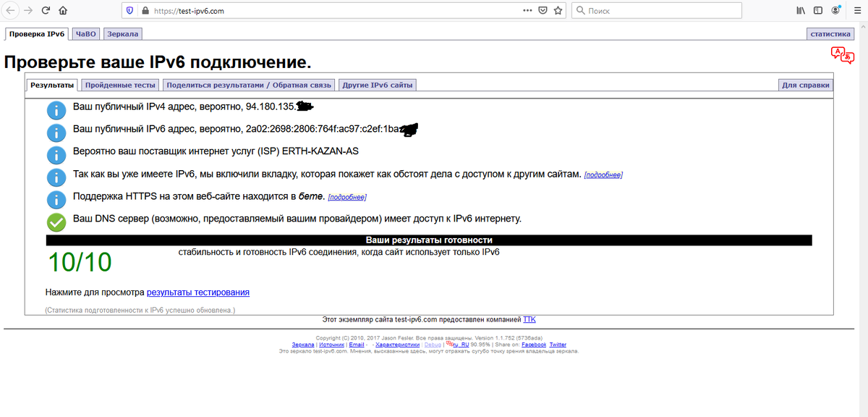Click the footer 'Зеркала' link
Screen dimensions: 868x417
point(302,345)
